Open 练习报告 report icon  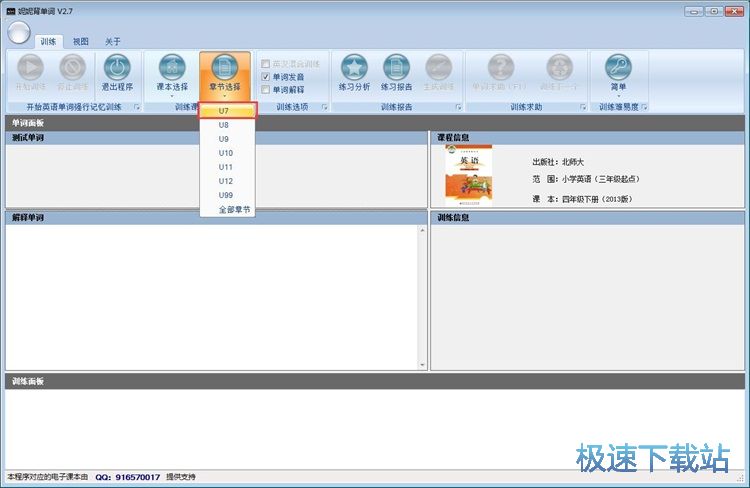(396, 68)
